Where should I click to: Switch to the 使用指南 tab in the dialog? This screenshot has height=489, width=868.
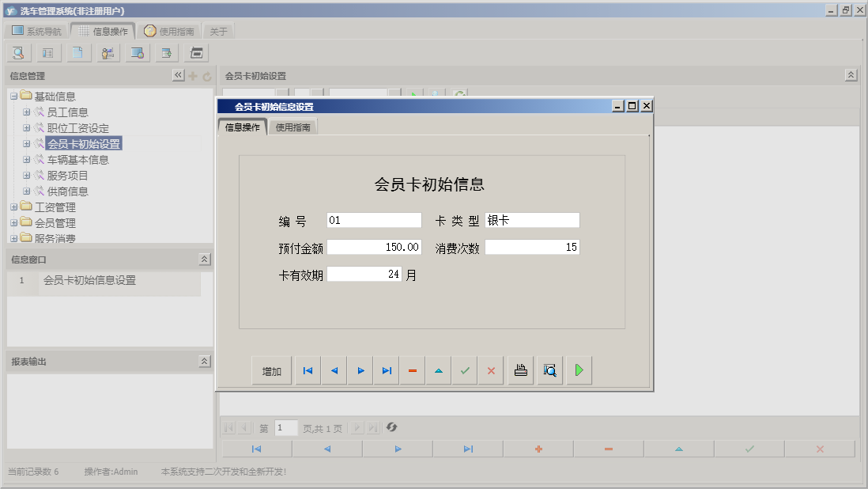293,125
